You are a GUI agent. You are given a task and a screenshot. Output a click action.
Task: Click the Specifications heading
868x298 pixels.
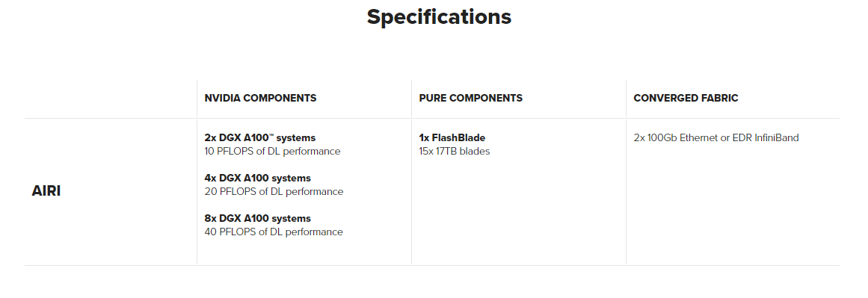(x=439, y=17)
